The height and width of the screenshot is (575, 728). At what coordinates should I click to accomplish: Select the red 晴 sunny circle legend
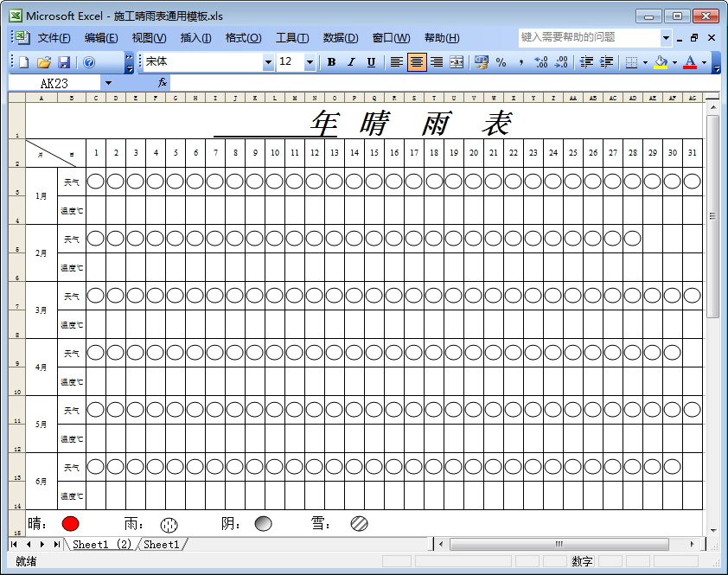click(70, 524)
